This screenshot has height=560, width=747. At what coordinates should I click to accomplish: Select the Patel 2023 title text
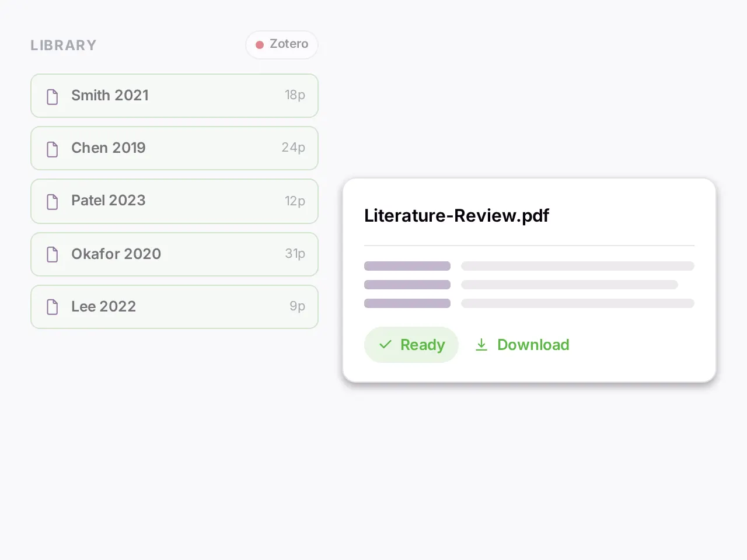(x=109, y=200)
